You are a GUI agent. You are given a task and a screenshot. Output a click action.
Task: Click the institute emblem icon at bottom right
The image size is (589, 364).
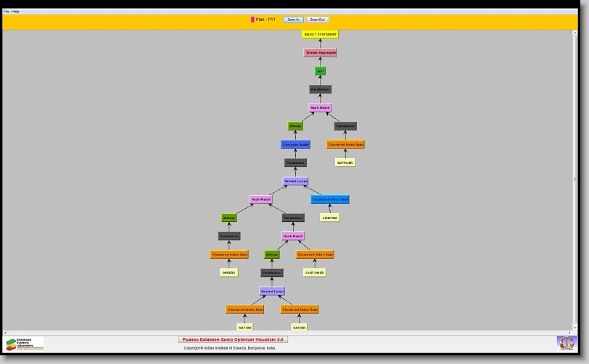click(565, 342)
